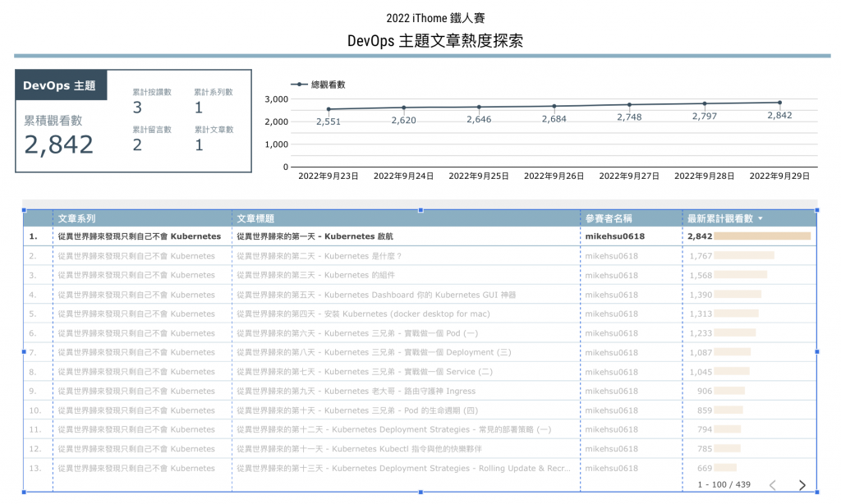Image resolution: width=841 pixels, height=504 pixels.
Task: Select the 累計系列數 scorecard
Action: pyautogui.click(x=214, y=101)
